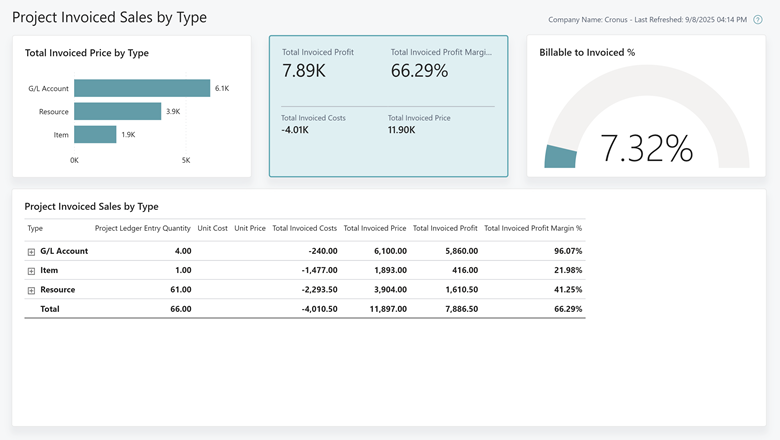Sort by Project Ledger Entry Quantity column

(x=142, y=228)
